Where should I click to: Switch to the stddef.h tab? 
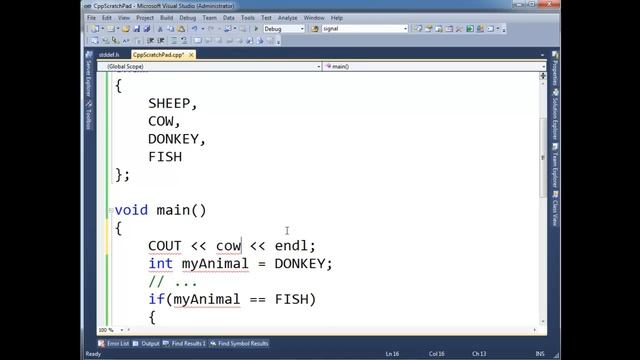(x=109, y=55)
